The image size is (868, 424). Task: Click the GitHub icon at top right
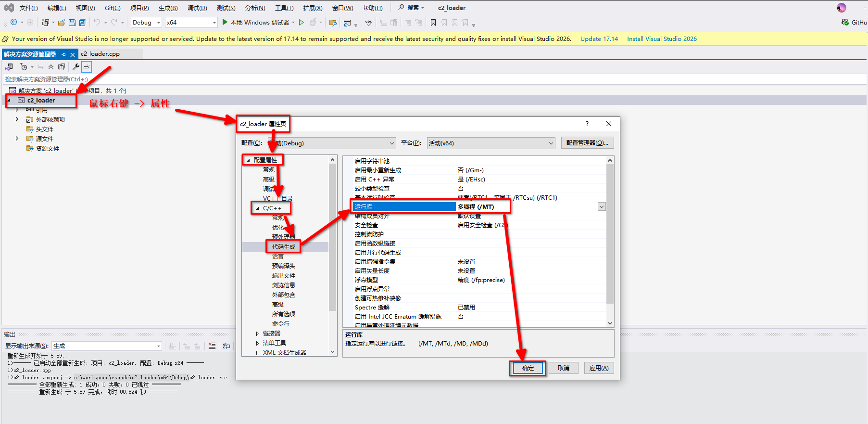coord(845,23)
